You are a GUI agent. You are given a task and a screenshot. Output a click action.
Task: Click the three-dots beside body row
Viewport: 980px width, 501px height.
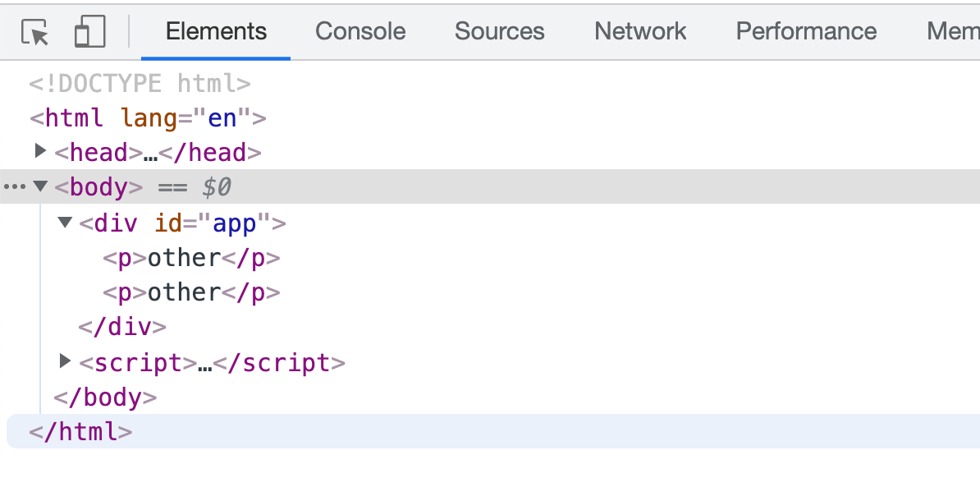[x=15, y=186]
